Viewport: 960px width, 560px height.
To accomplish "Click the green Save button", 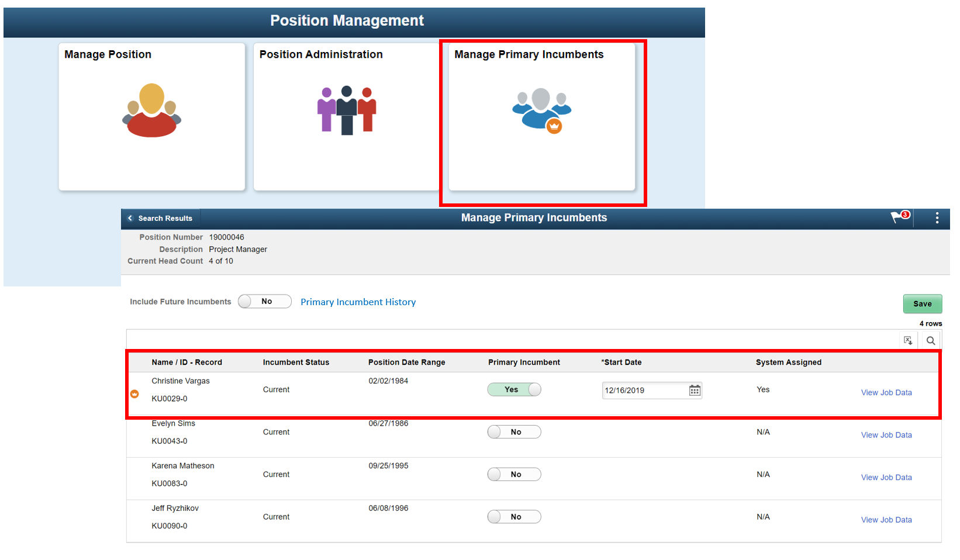I will 922,304.
